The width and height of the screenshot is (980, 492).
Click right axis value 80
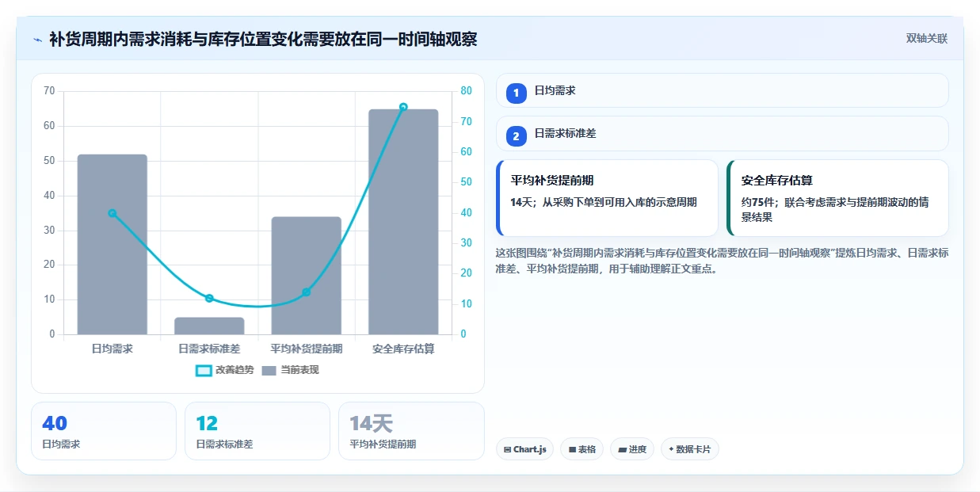[466, 91]
